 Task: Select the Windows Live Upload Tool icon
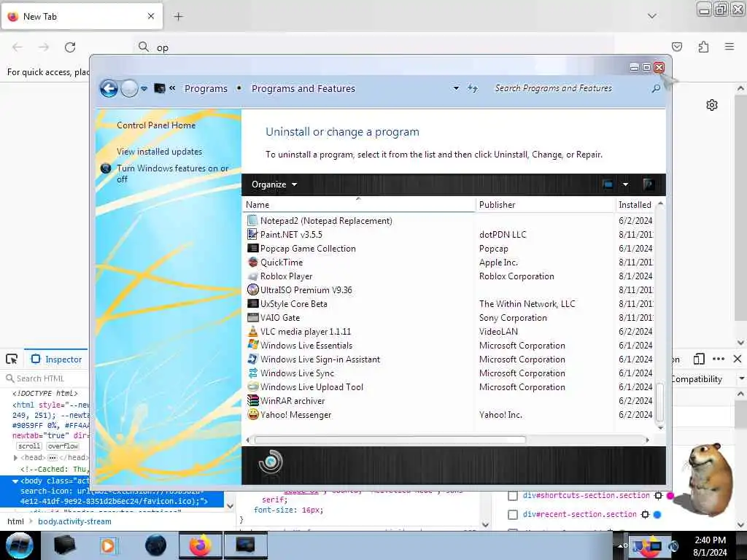click(252, 386)
